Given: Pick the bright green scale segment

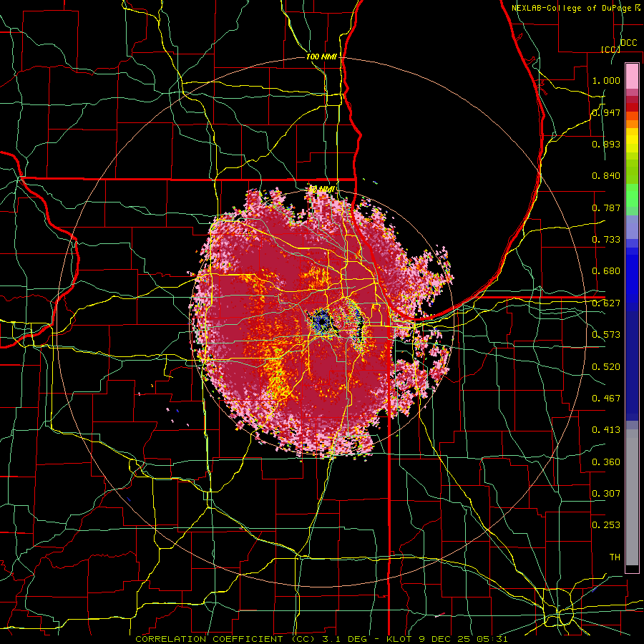Looking at the screenshot, I should pyautogui.click(x=632, y=195).
